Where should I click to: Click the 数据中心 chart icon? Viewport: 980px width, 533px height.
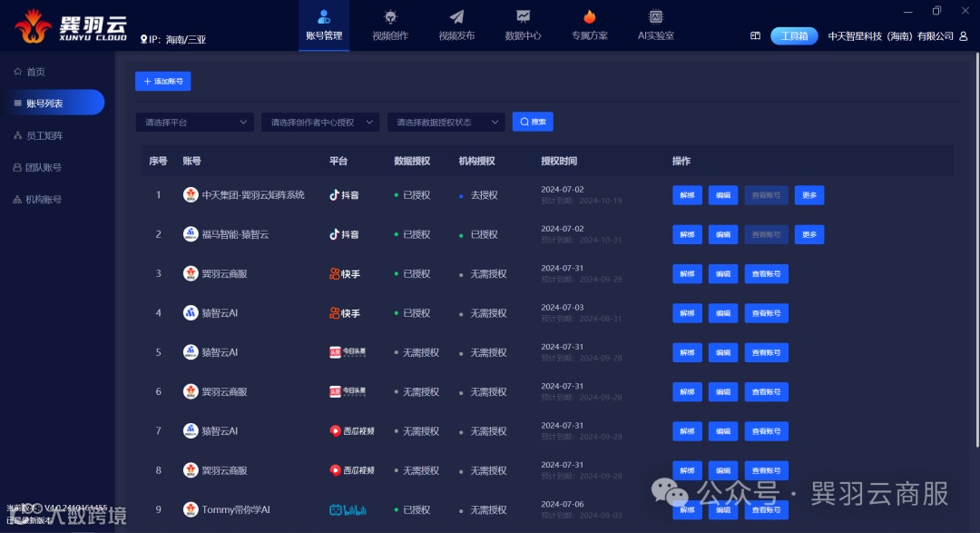click(x=524, y=16)
